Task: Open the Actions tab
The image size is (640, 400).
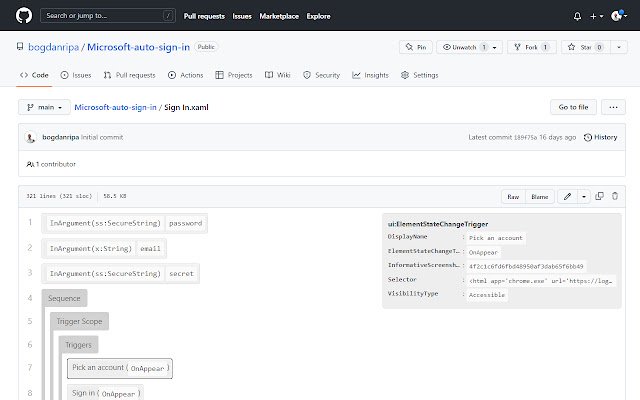Action: (x=185, y=75)
